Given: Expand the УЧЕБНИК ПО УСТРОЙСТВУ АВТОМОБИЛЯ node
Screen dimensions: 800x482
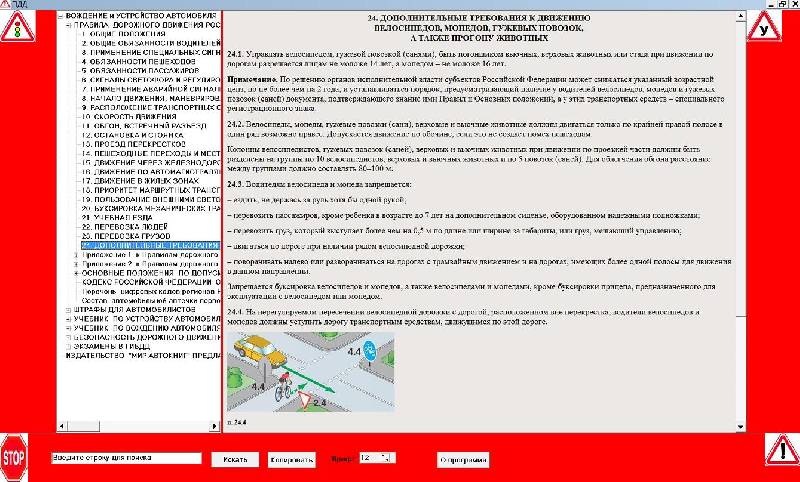Looking at the screenshot, I should pos(68,318).
